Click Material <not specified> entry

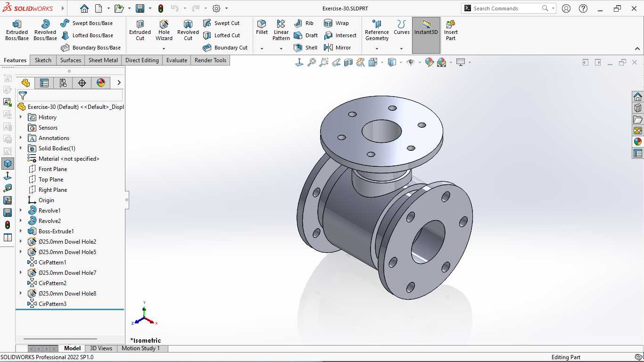(64, 159)
